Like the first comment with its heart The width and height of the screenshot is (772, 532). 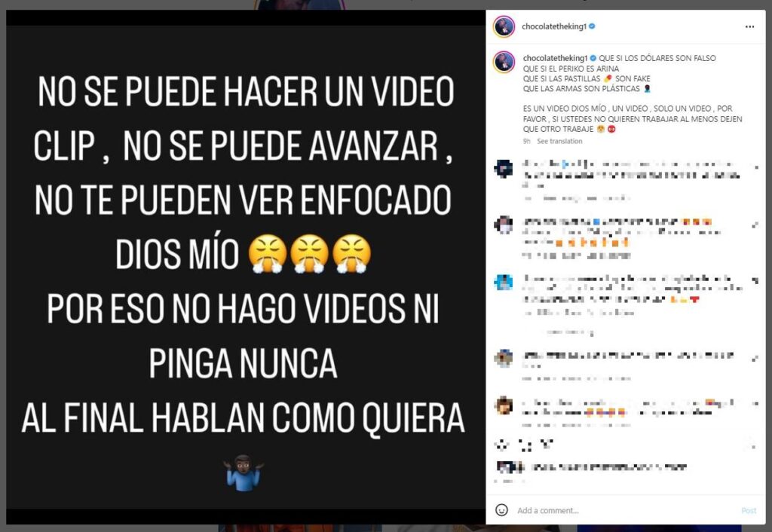(755, 168)
